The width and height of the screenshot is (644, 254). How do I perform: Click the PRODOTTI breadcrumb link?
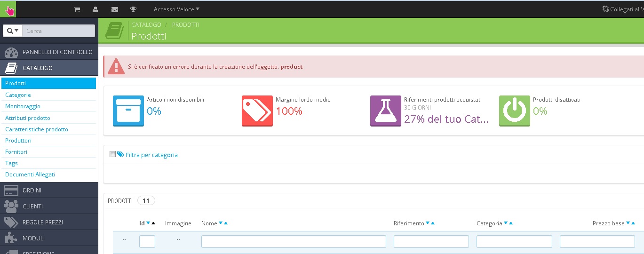185,24
